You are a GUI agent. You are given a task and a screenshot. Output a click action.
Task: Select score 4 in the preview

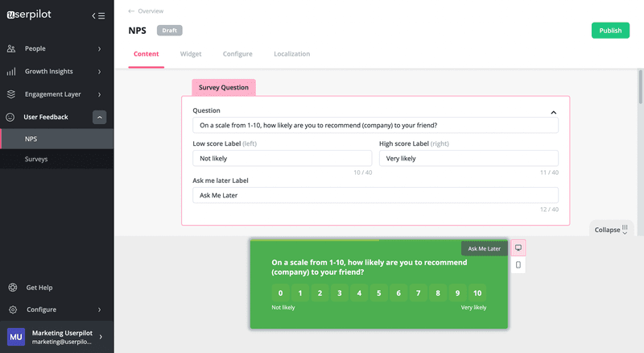pyautogui.click(x=359, y=293)
